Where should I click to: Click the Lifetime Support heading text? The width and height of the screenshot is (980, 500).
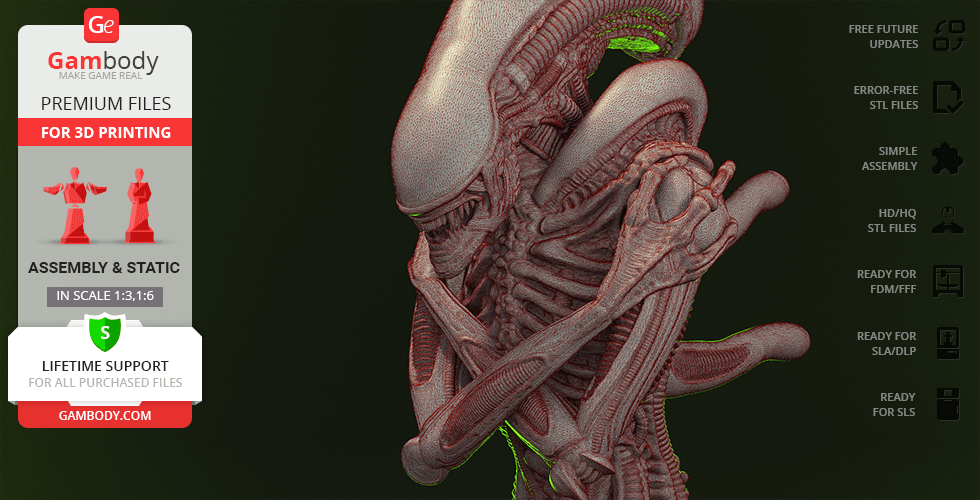pos(104,366)
